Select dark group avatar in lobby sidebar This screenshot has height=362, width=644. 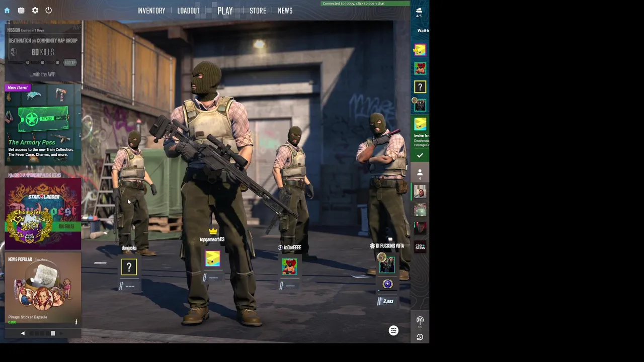click(x=420, y=105)
